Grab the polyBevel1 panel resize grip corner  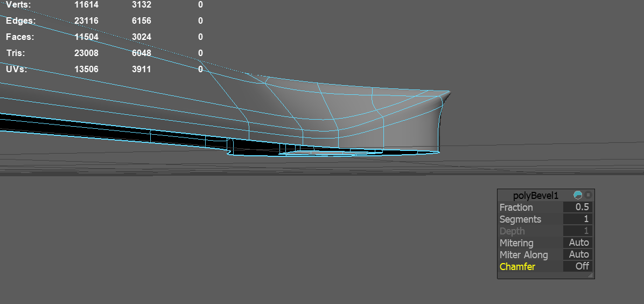coord(591,275)
